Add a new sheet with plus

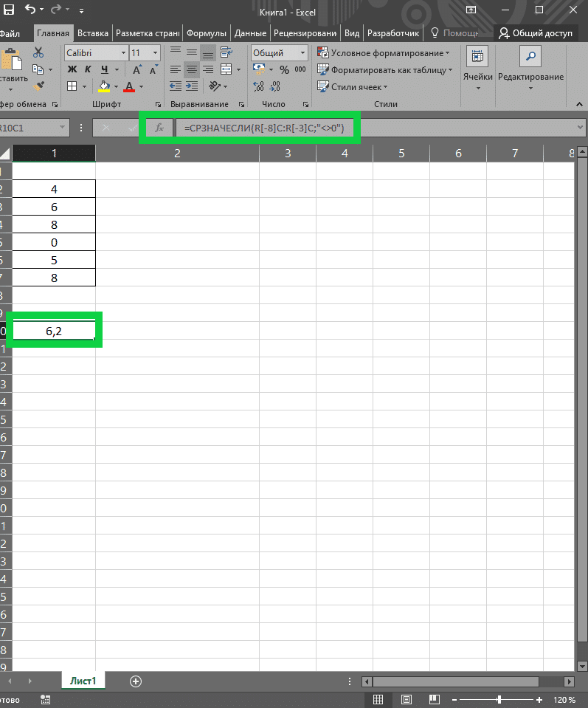click(x=136, y=681)
